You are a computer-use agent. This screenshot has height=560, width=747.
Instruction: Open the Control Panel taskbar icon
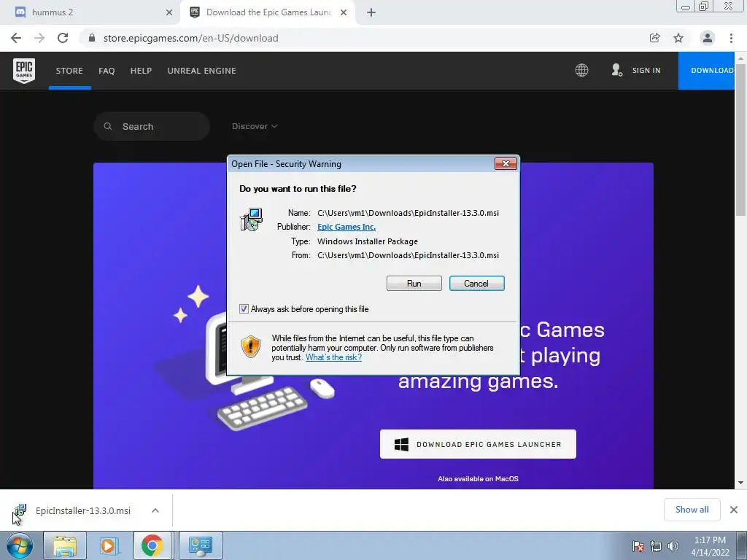(200, 545)
